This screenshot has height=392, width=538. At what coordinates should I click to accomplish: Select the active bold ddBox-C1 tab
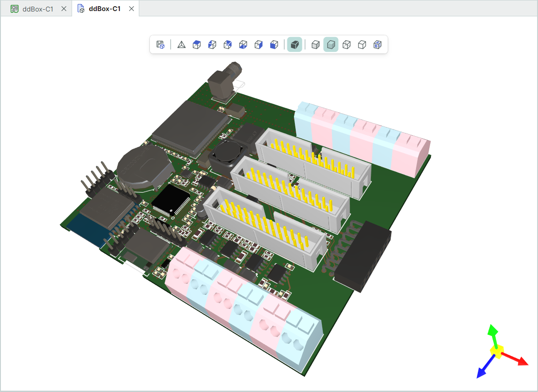[104, 9]
